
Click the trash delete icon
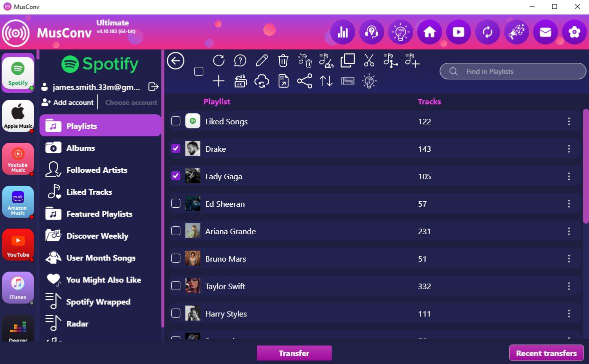(x=283, y=60)
